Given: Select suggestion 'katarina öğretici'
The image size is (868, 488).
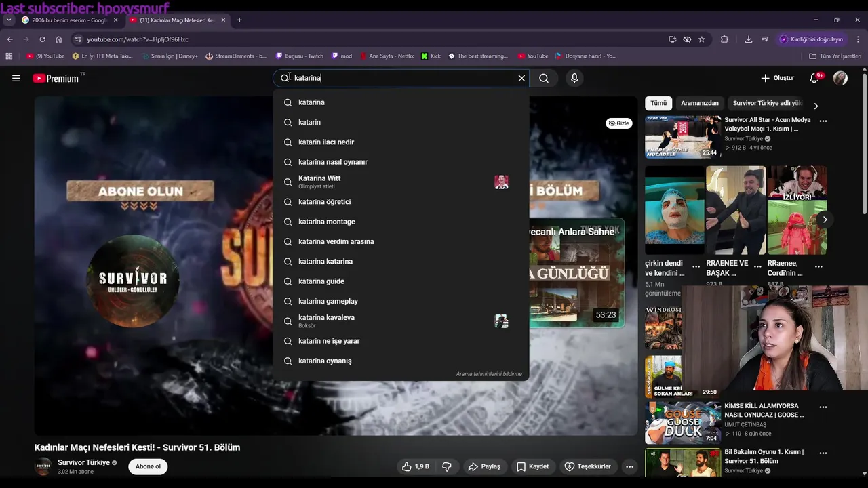Looking at the screenshot, I should pyautogui.click(x=401, y=201).
